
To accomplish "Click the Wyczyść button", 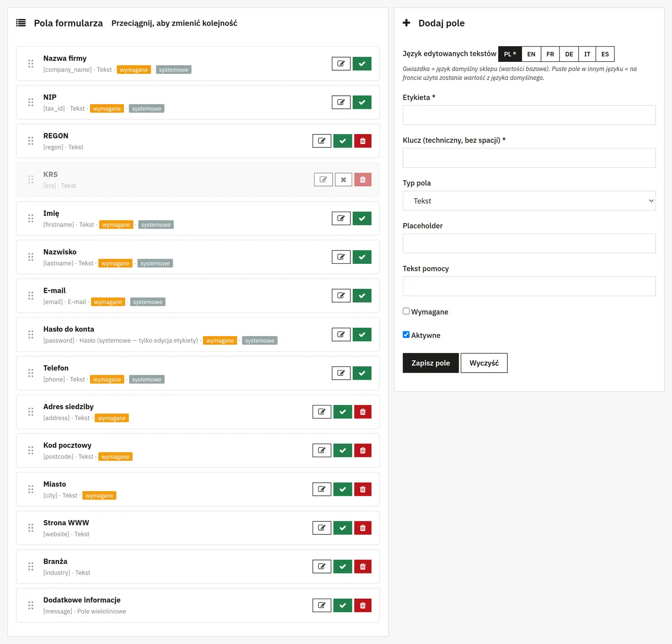I will (x=484, y=363).
